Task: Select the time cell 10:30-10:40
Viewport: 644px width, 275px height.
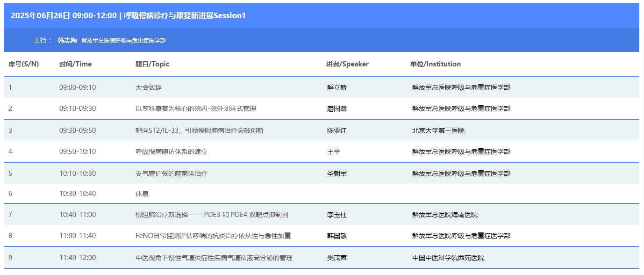Action: point(78,194)
